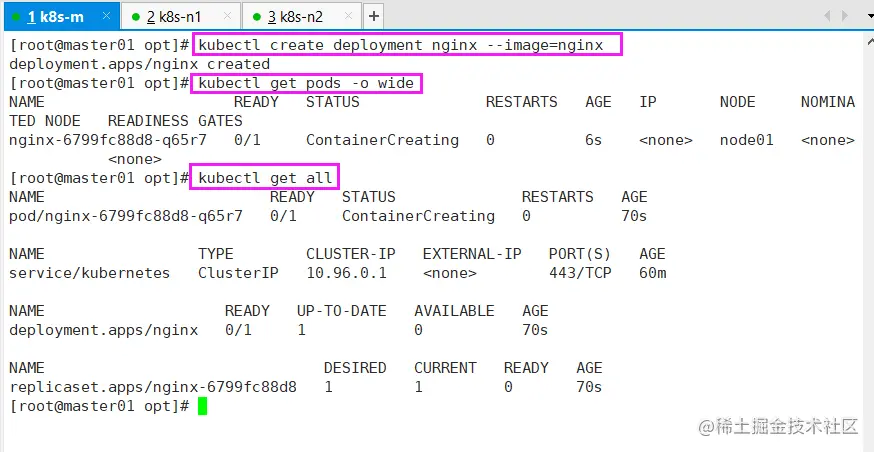Click the green terminal cursor block
874x452 pixels.
click(x=202, y=406)
